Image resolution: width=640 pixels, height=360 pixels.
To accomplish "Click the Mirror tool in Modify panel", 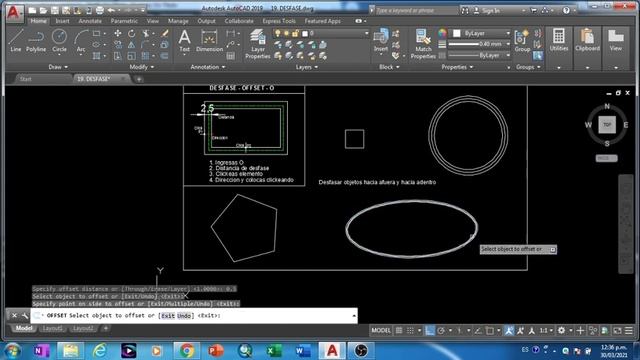I will pyautogui.click(x=131, y=44).
